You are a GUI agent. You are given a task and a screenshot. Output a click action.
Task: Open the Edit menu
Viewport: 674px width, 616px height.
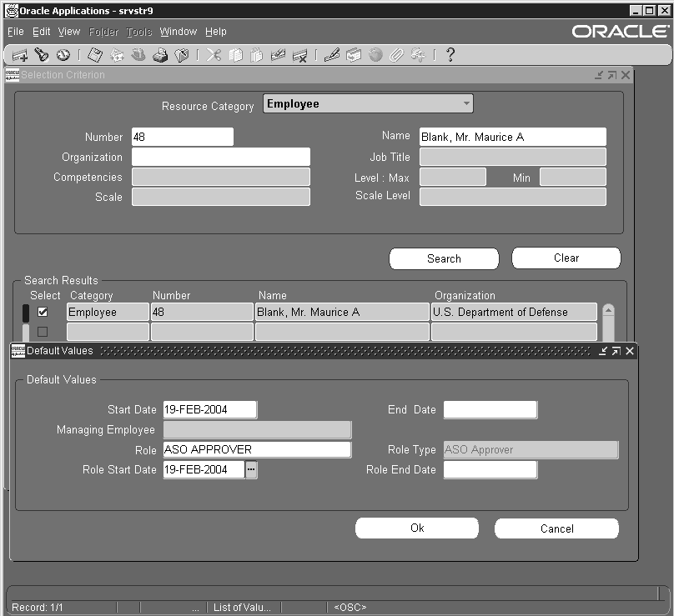pos(41,32)
